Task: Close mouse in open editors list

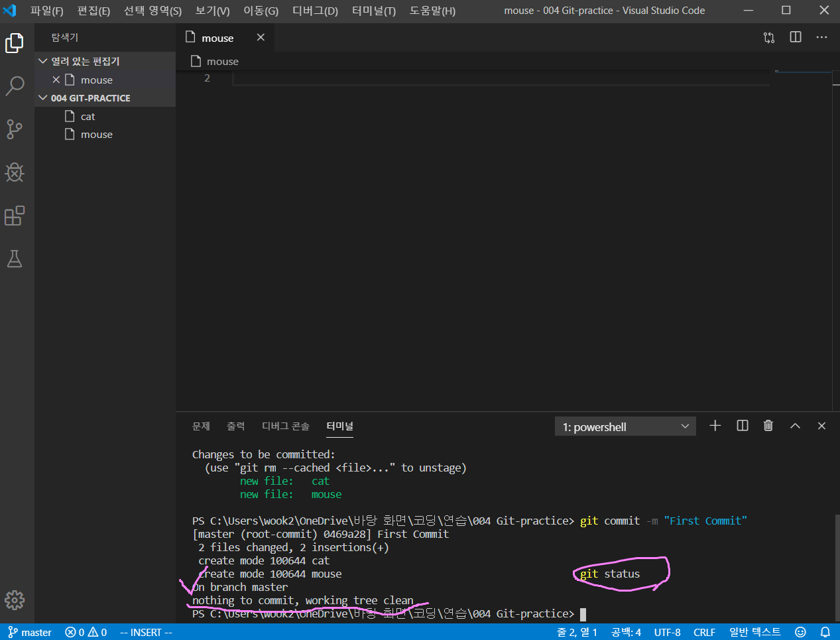Action: [56, 80]
